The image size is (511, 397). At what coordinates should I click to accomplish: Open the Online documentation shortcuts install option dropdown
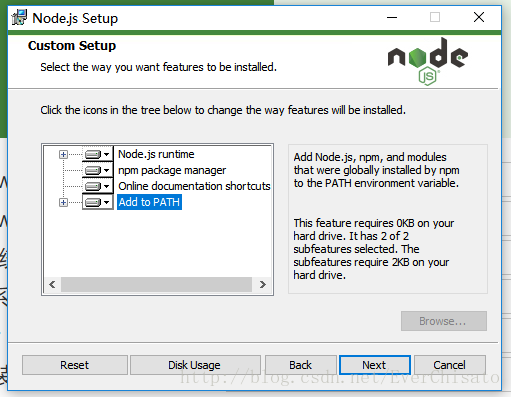point(98,186)
